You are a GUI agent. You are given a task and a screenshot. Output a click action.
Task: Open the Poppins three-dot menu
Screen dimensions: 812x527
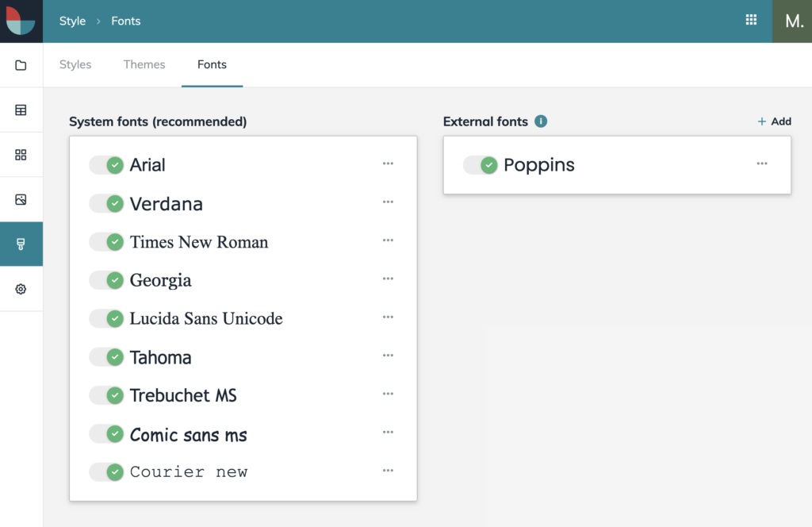point(762,163)
